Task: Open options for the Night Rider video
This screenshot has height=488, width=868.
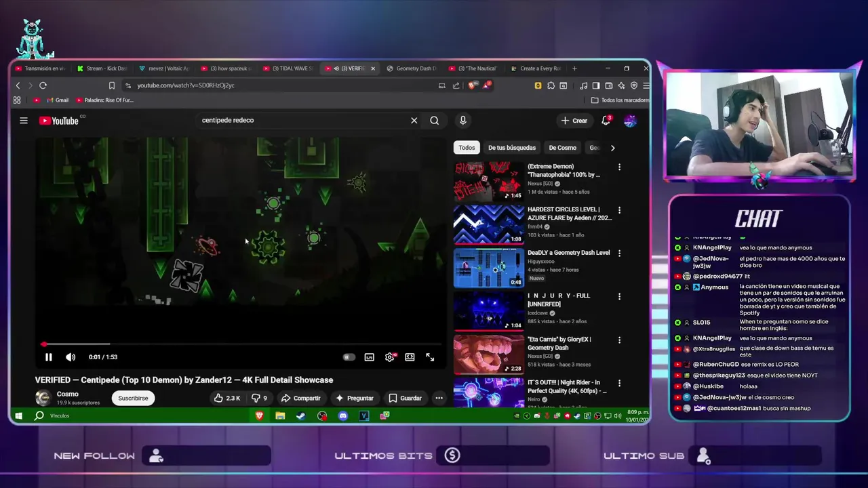Action: (x=619, y=383)
